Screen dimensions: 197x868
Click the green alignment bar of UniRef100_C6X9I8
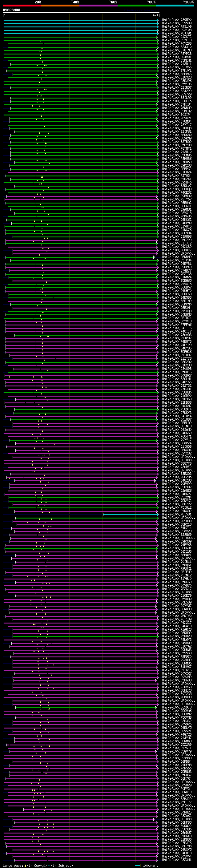point(86,708)
